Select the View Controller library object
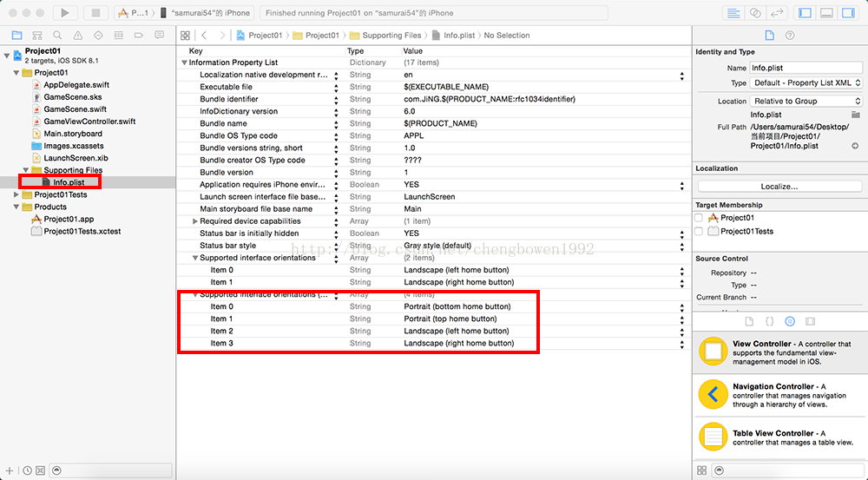This screenshot has height=480, width=868. click(779, 352)
